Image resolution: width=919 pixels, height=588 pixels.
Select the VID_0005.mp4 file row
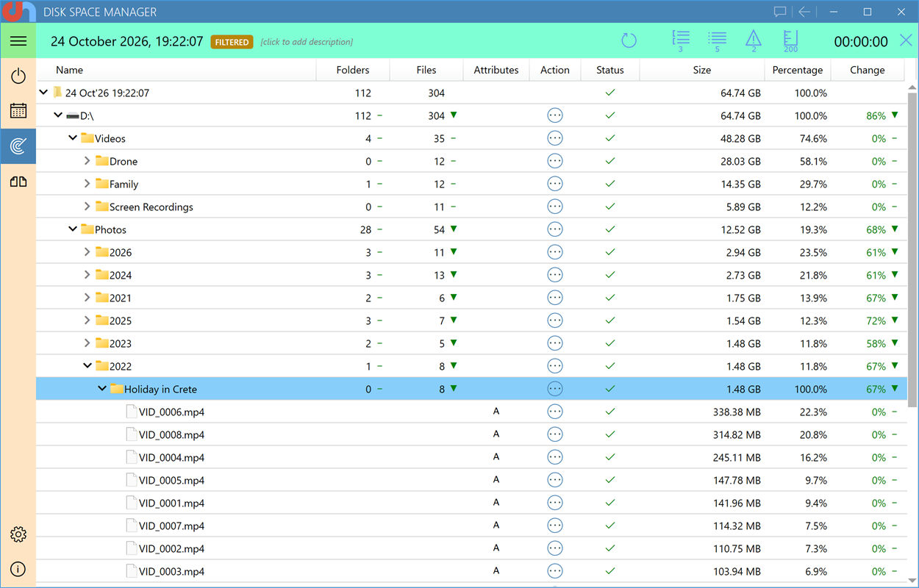[x=471, y=480]
